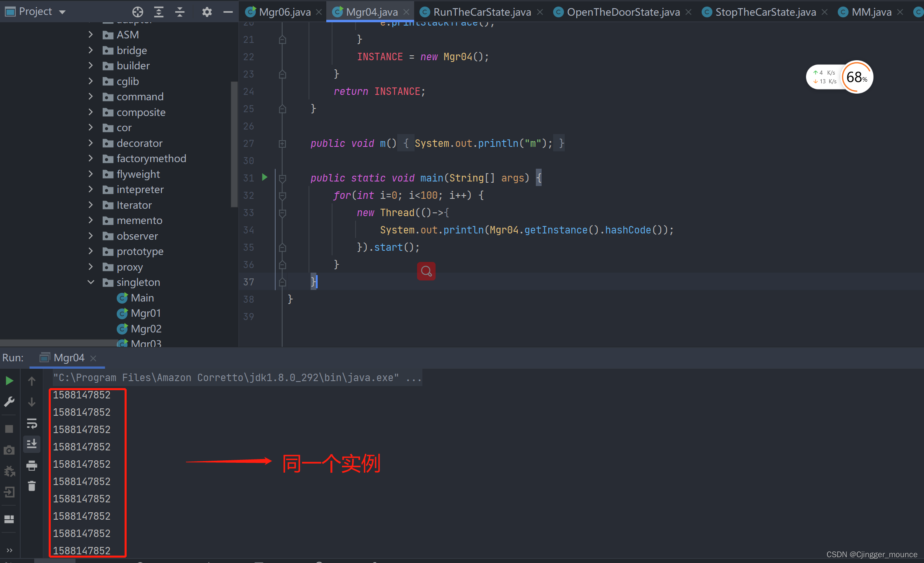The image size is (924, 563).
Task: Collapse the singleton folder
Action: click(x=91, y=282)
